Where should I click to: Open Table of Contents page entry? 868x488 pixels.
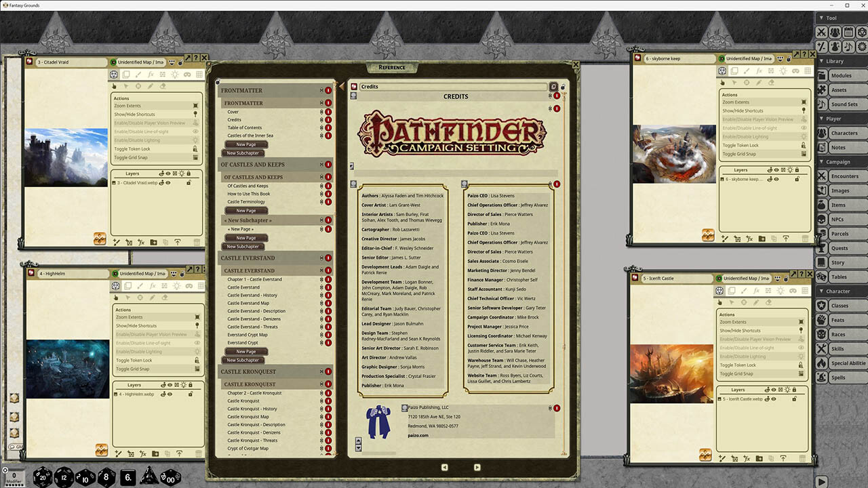[245, 127]
